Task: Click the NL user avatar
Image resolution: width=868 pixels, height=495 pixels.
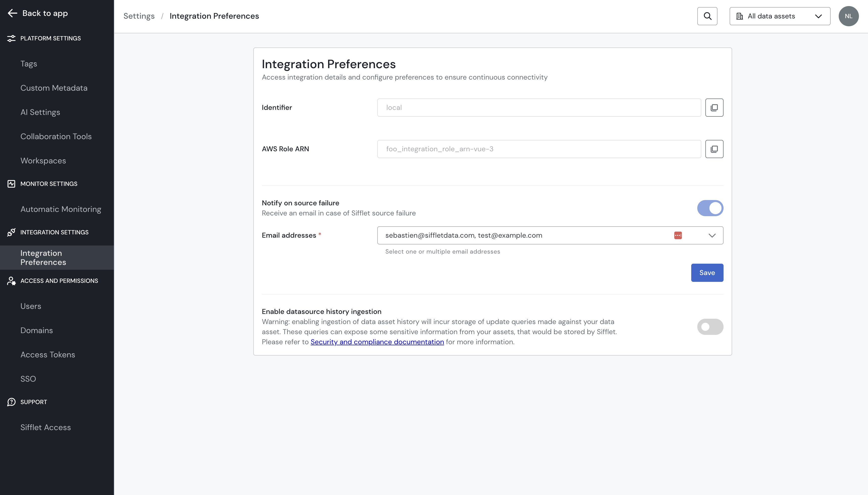Action: (848, 16)
